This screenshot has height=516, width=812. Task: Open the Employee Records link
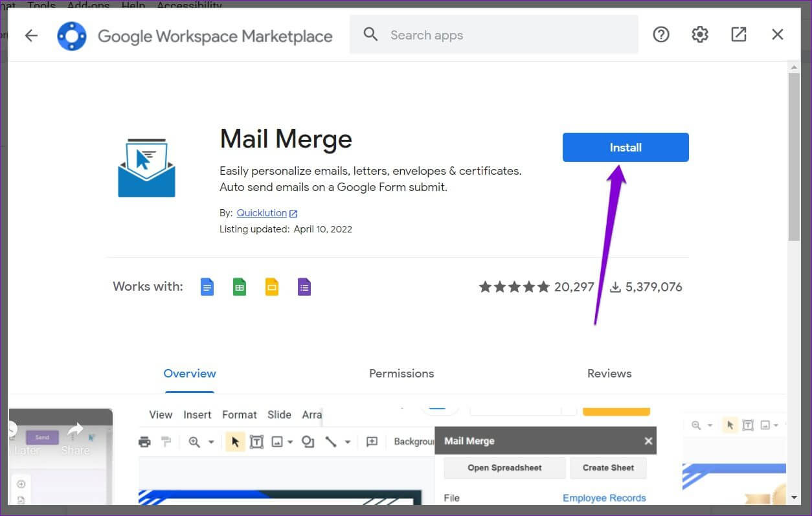604,498
